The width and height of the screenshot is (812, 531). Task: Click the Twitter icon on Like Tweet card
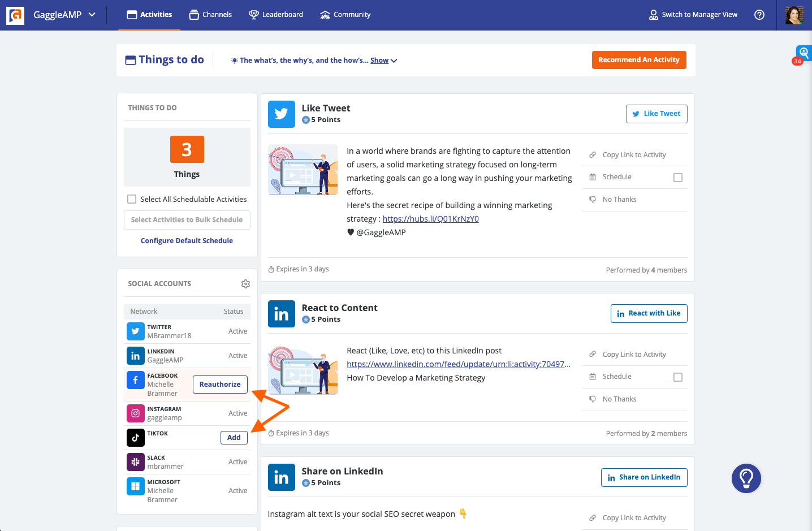(282, 114)
